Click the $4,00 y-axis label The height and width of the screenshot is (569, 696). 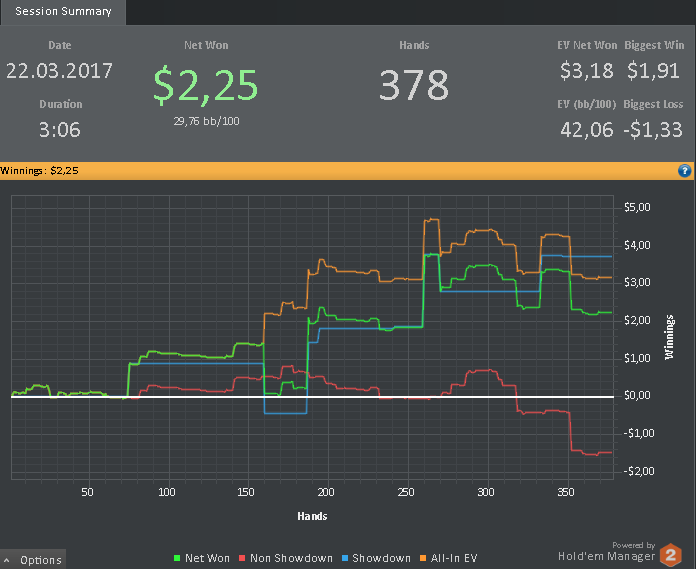[637, 245]
